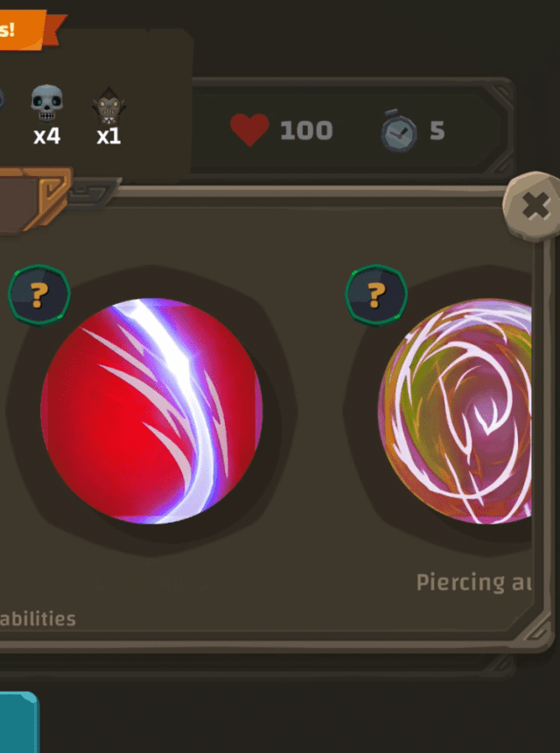560x753 pixels.
Task: Close the abilities panel with the X
Action: (533, 207)
